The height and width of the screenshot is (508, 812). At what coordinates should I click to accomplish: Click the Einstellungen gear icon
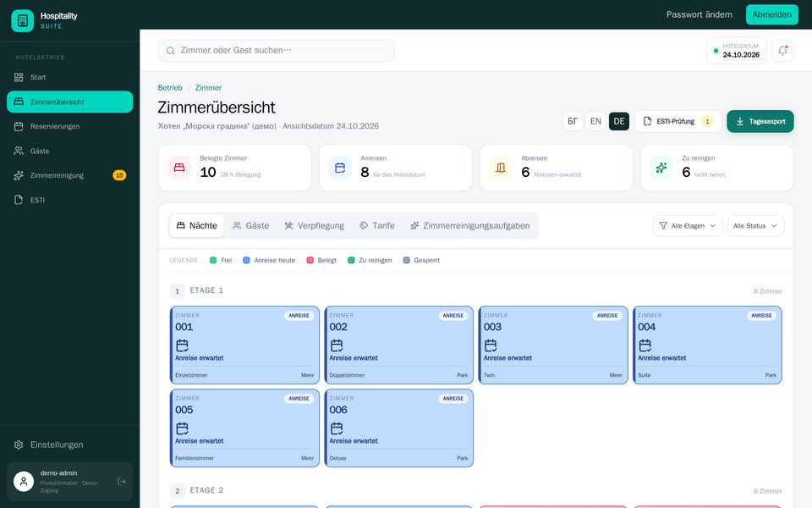point(19,444)
